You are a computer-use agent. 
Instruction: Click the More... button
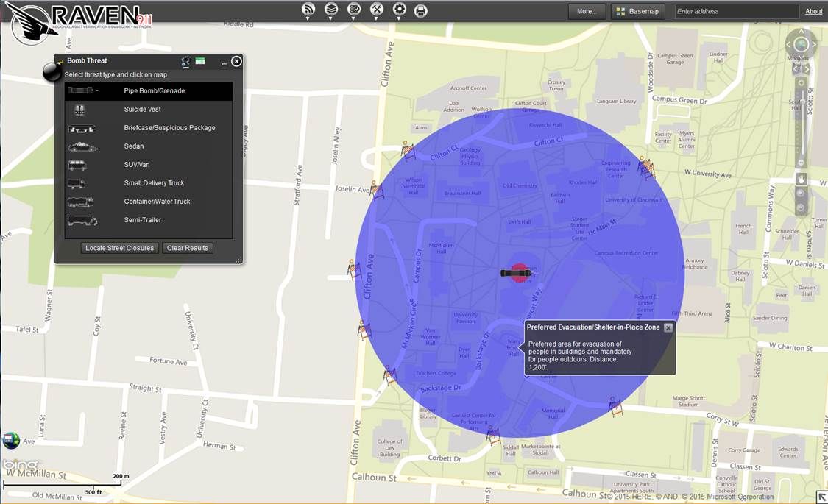point(587,11)
